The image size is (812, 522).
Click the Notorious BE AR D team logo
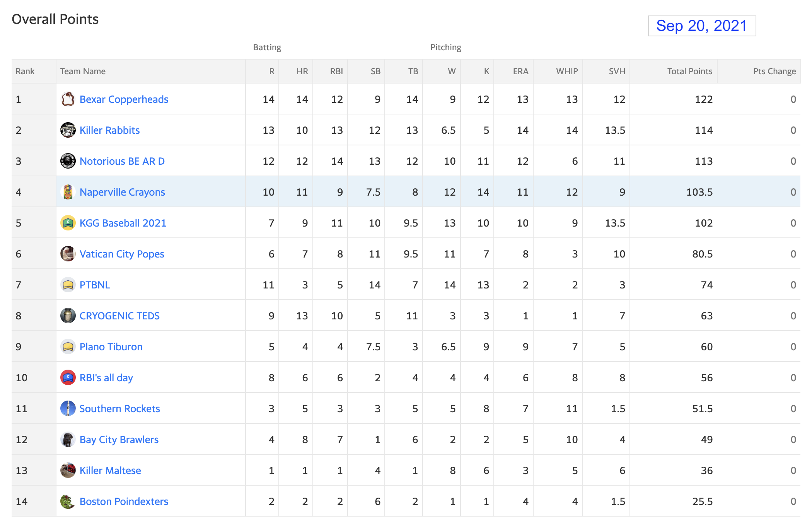click(68, 161)
